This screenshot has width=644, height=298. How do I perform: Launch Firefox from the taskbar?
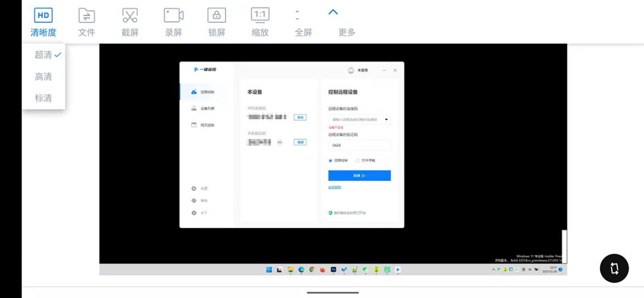(323, 269)
